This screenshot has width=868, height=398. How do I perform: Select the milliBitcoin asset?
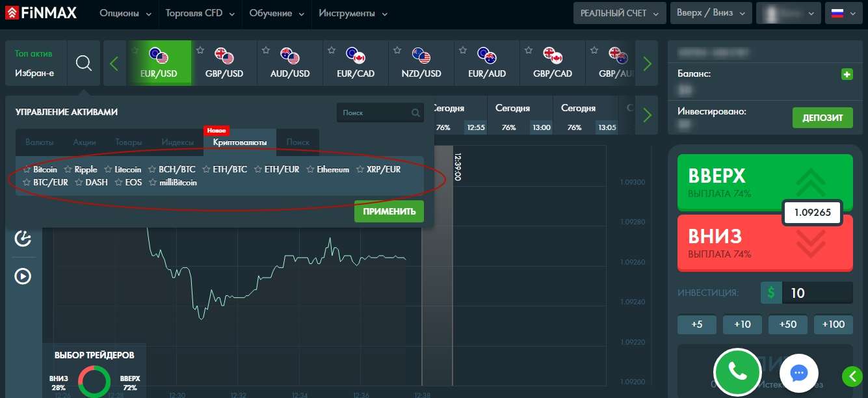[178, 183]
